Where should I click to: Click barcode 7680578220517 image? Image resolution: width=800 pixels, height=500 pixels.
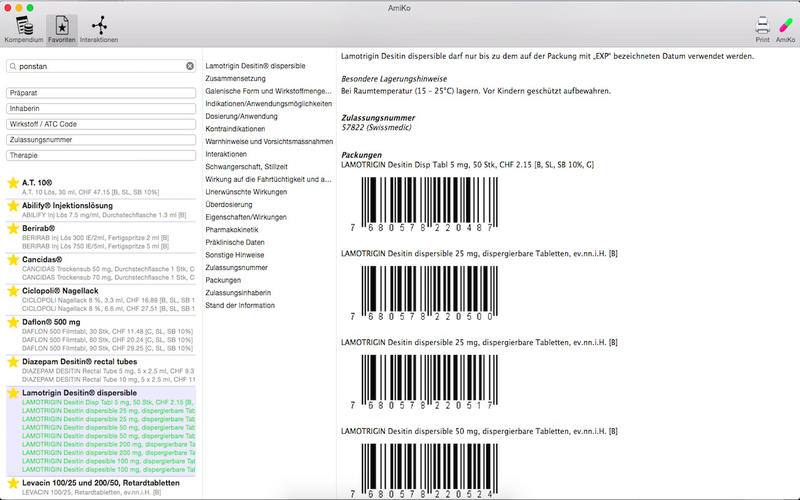[424, 382]
